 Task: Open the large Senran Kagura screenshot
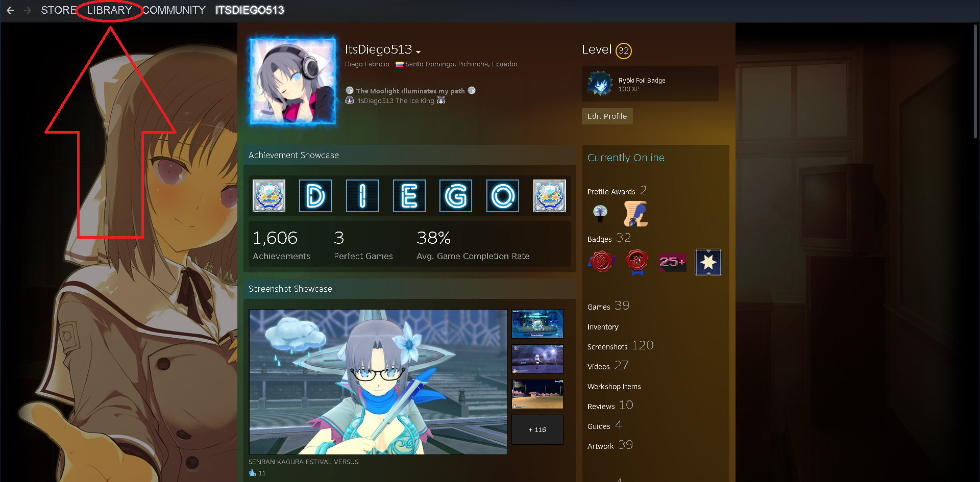378,382
